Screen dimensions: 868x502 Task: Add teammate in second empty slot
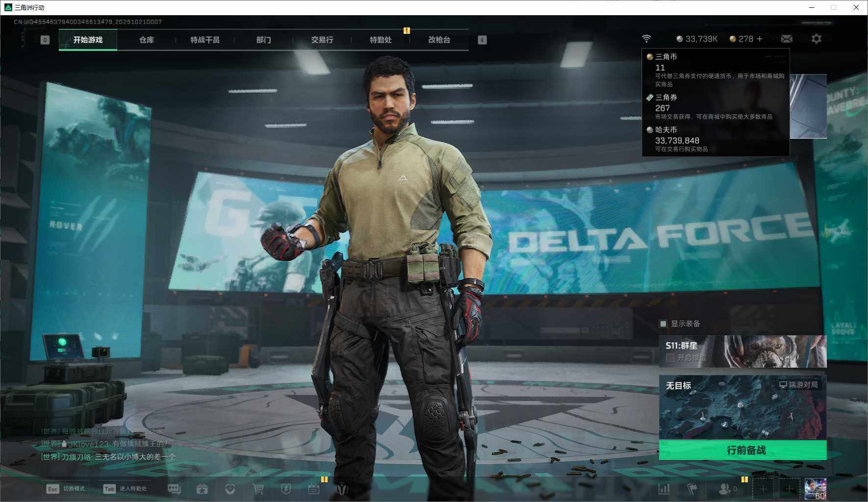[789, 489]
